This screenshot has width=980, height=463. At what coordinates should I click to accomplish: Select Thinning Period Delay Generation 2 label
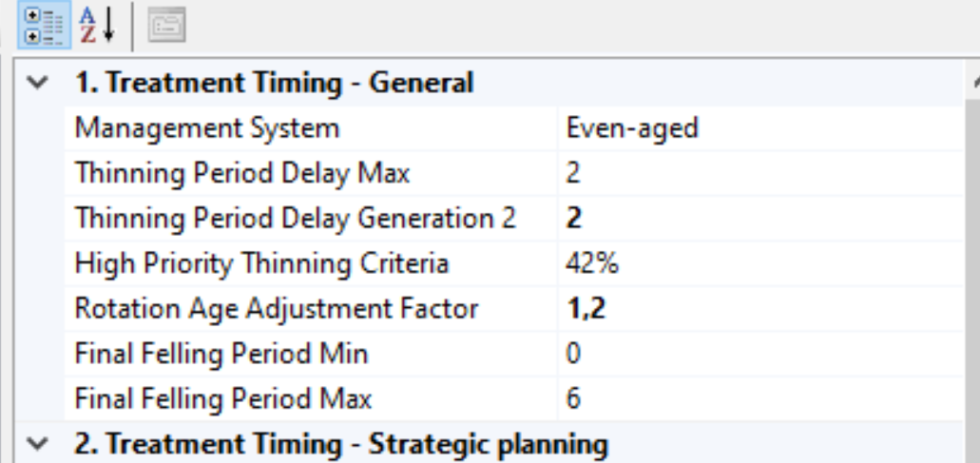295,218
